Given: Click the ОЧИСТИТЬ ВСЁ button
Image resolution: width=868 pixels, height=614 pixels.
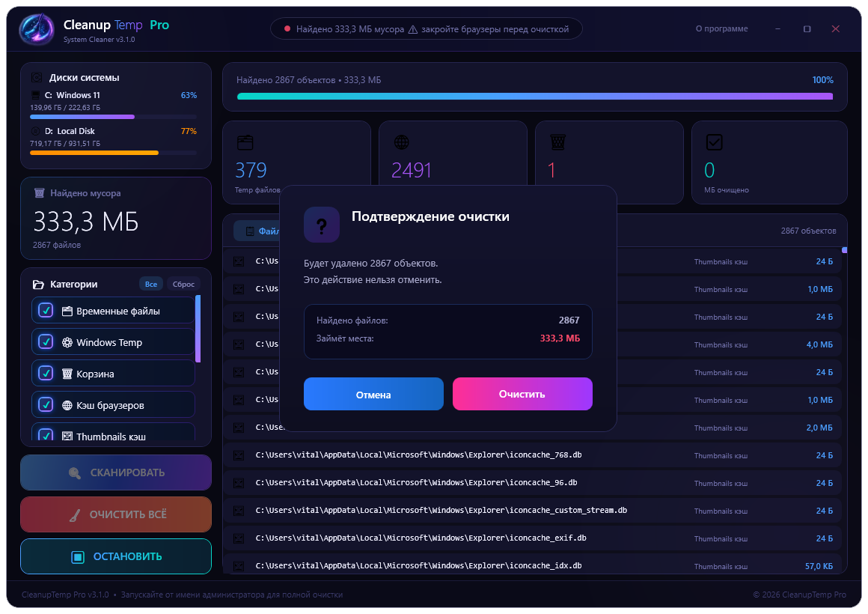Looking at the screenshot, I should (x=116, y=515).
